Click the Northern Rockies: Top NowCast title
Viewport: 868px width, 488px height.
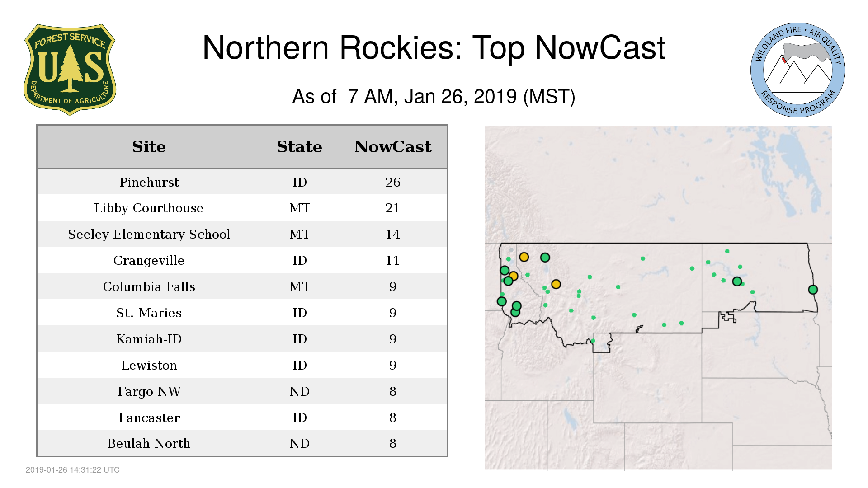[434, 48]
